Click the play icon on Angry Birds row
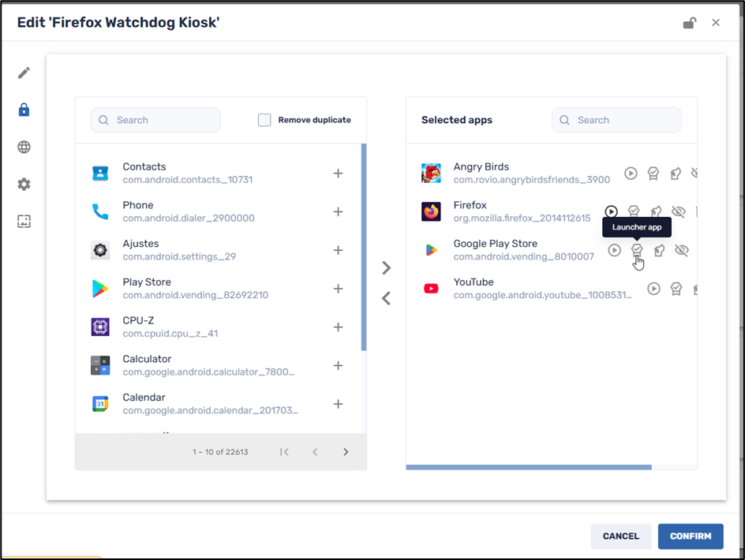Screen dimensions: 745x560 (x=631, y=173)
